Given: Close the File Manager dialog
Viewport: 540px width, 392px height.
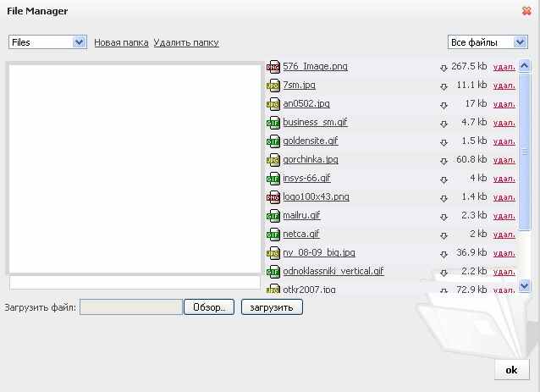Looking at the screenshot, I should (526, 11).
